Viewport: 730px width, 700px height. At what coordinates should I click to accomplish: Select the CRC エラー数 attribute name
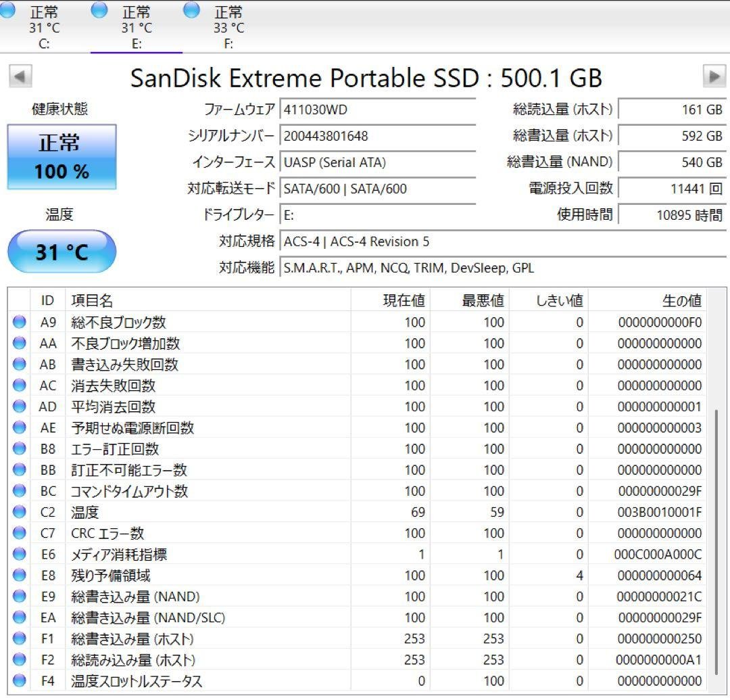point(107,533)
